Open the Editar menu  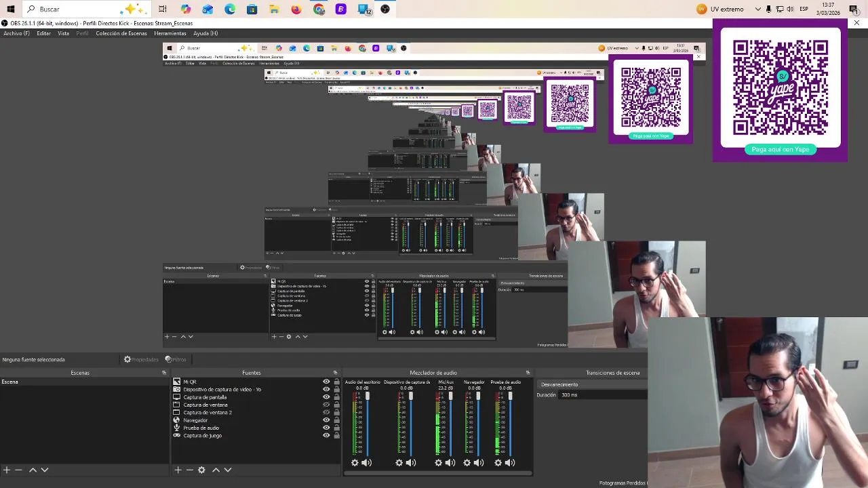click(x=43, y=33)
